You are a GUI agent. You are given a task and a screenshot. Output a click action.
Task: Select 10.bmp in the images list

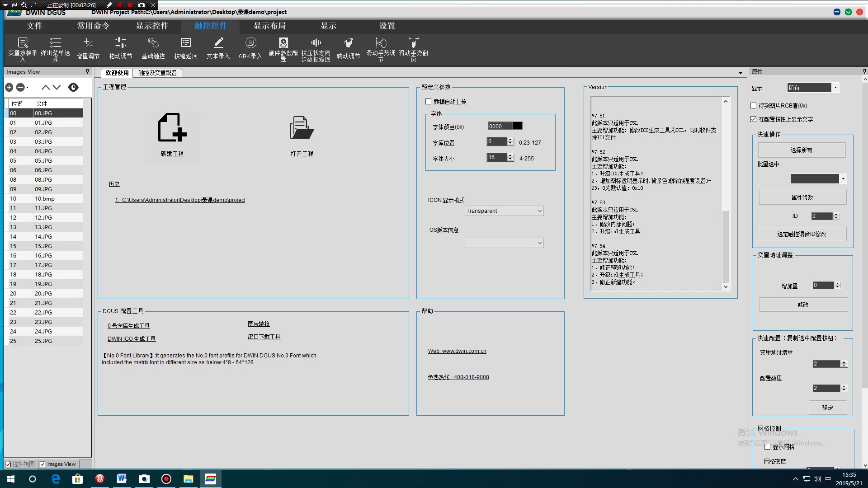(x=44, y=199)
